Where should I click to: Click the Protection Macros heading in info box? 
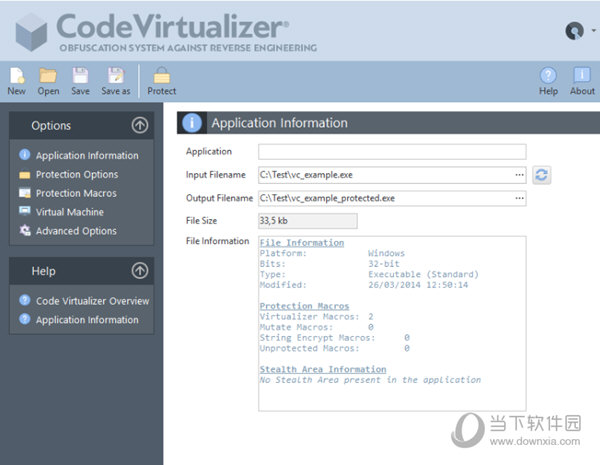304,306
